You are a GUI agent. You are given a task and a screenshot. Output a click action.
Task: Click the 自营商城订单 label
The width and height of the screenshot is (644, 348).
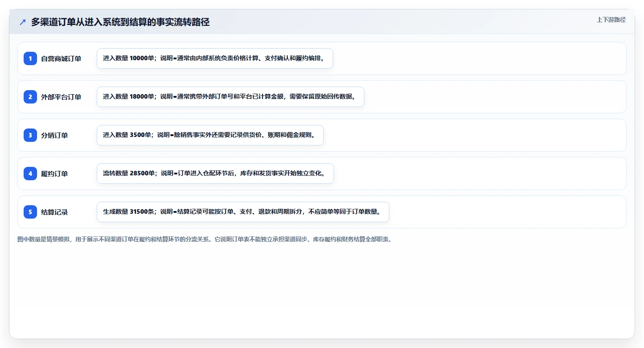point(61,58)
